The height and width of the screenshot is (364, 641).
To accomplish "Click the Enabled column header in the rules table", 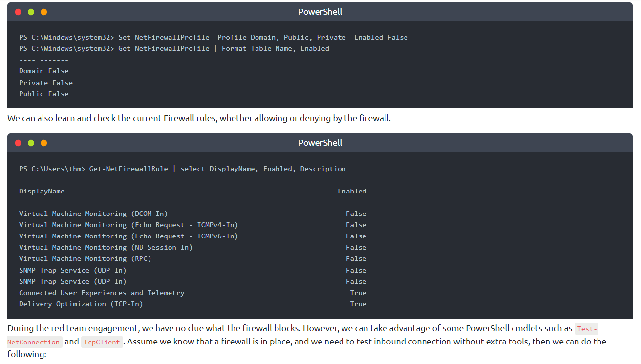I will click(x=352, y=191).
